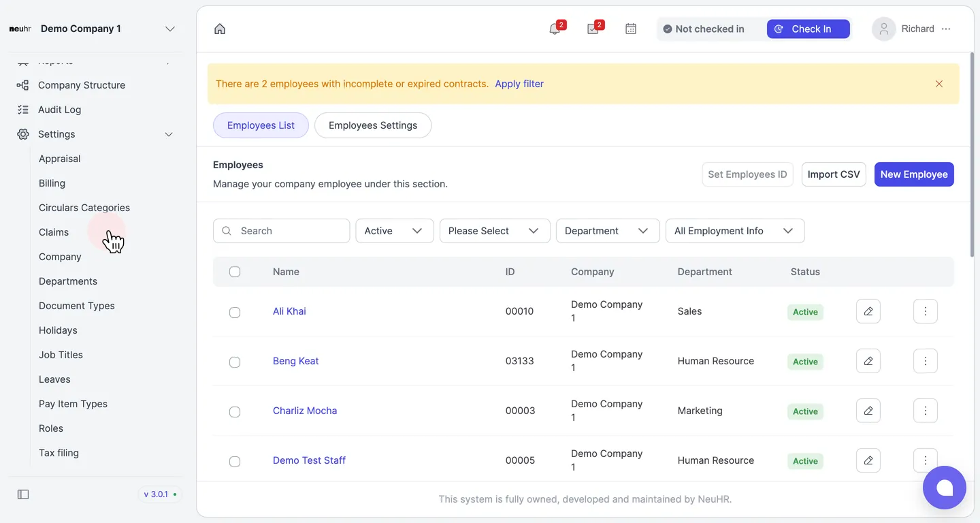
Task: Click the Import CSV button
Action: (x=834, y=174)
